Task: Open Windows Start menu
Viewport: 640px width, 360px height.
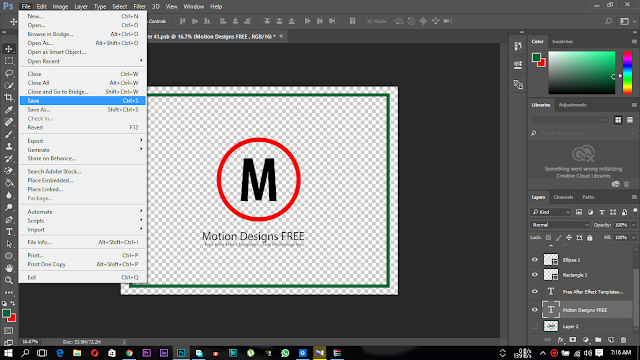Action: coord(8,353)
